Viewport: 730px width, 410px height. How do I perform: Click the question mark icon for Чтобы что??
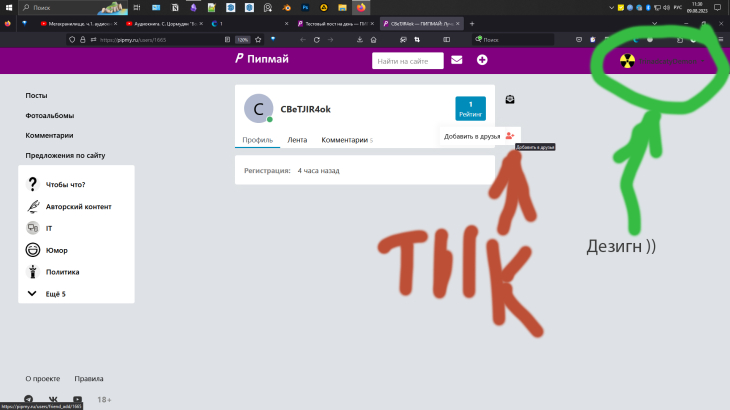click(33, 184)
